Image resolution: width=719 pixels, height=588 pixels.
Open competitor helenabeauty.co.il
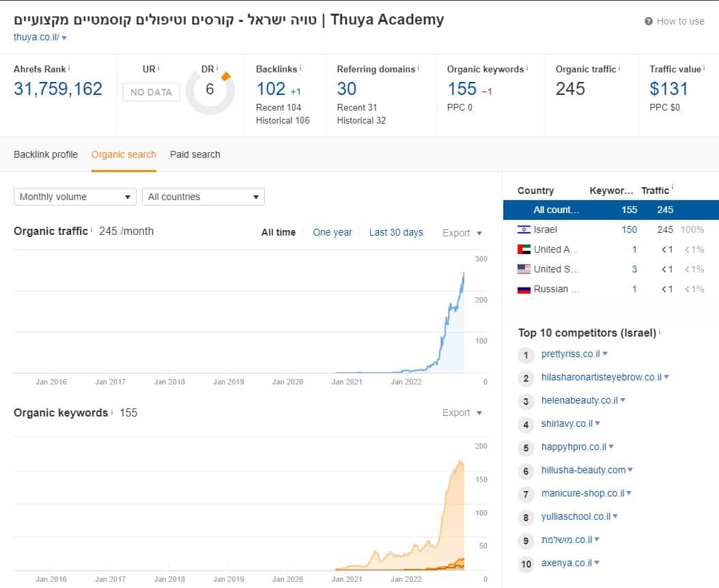point(580,400)
